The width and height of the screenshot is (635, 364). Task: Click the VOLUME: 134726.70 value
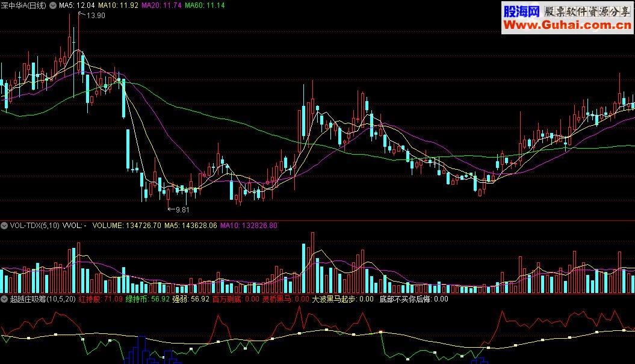click(x=126, y=226)
